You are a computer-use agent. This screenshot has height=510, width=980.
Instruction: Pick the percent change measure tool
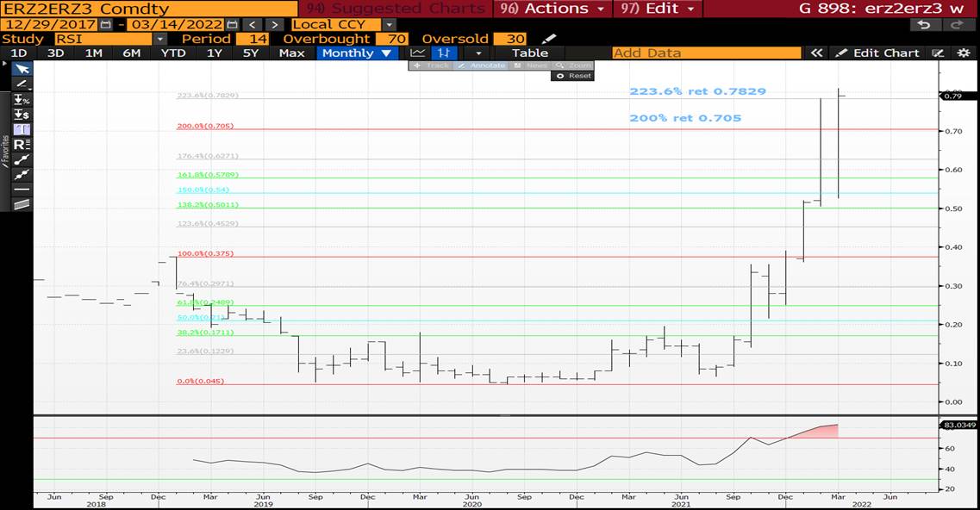pyautogui.click(x=22, y=99)
